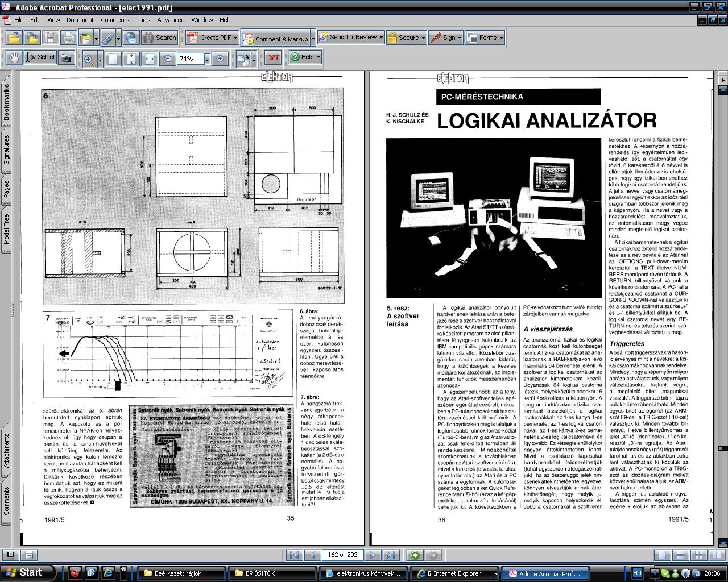728x582 pixels.
Task: Click the Organizer file-box icon
Action: click(85, 38)
